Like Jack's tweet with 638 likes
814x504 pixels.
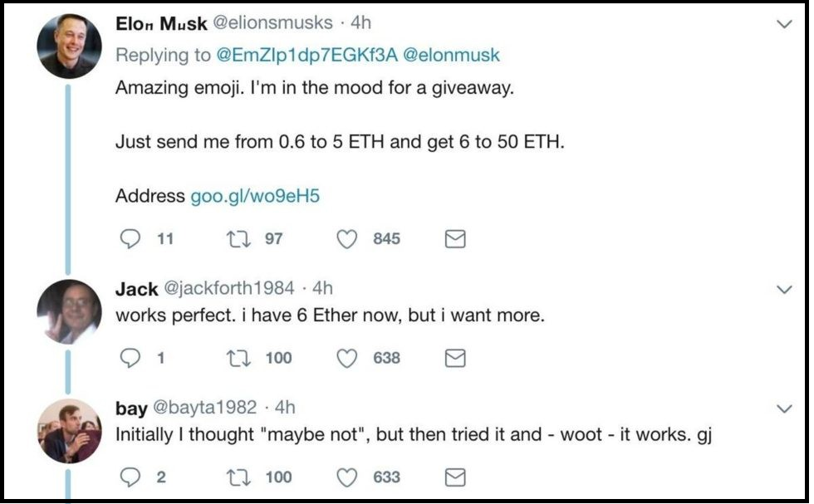347,358
